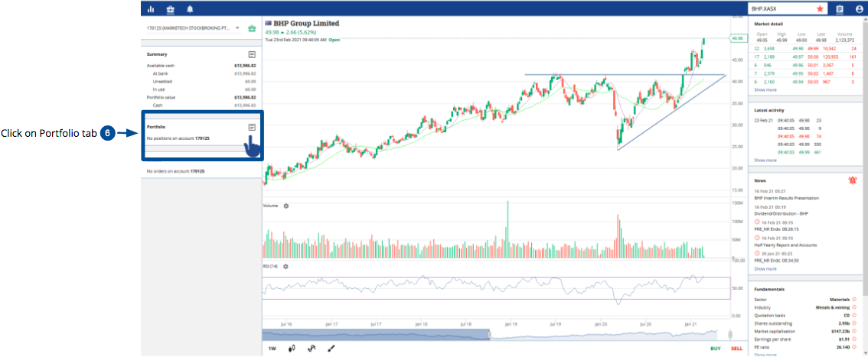Open the portfolio briefcase icon in top bar
This screenshot has width=868, height=357.
click(x=170, y=9)
